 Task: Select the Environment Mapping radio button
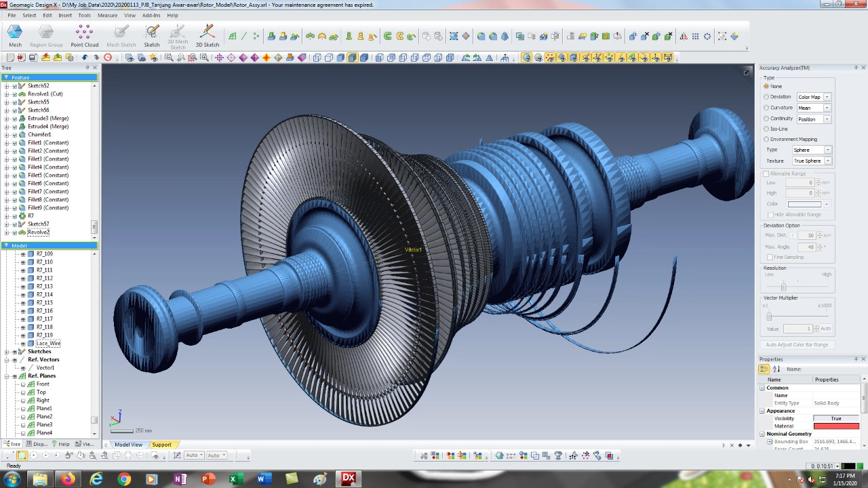tap(767, 139)
